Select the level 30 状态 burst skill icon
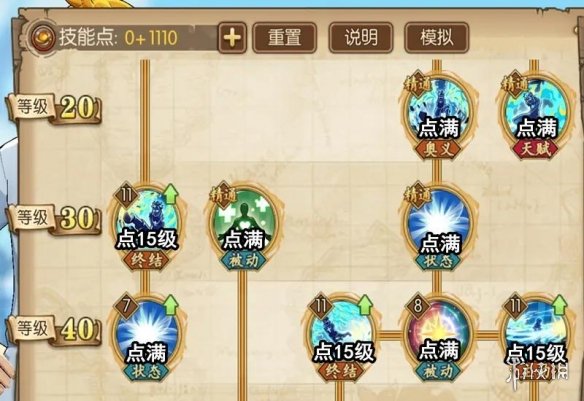584x401 pixels. [x=439, y=225]
